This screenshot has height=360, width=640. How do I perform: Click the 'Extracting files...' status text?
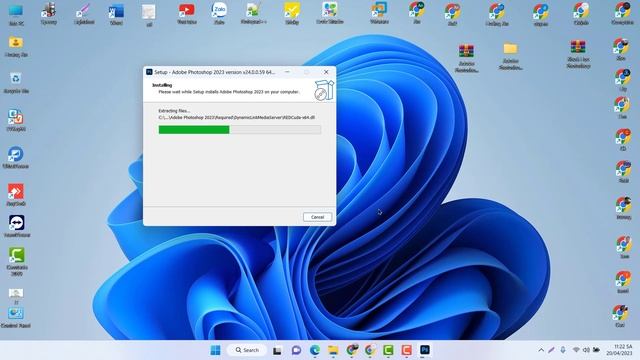[174, 111]
